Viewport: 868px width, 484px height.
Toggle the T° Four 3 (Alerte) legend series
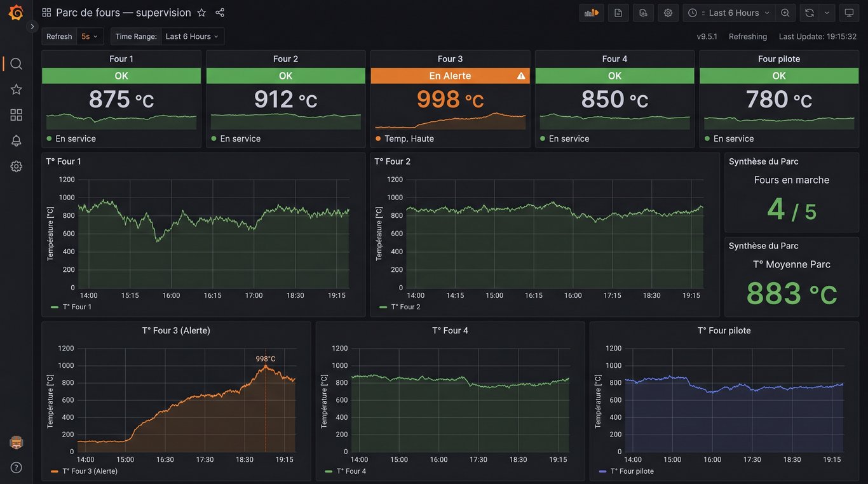84,471
